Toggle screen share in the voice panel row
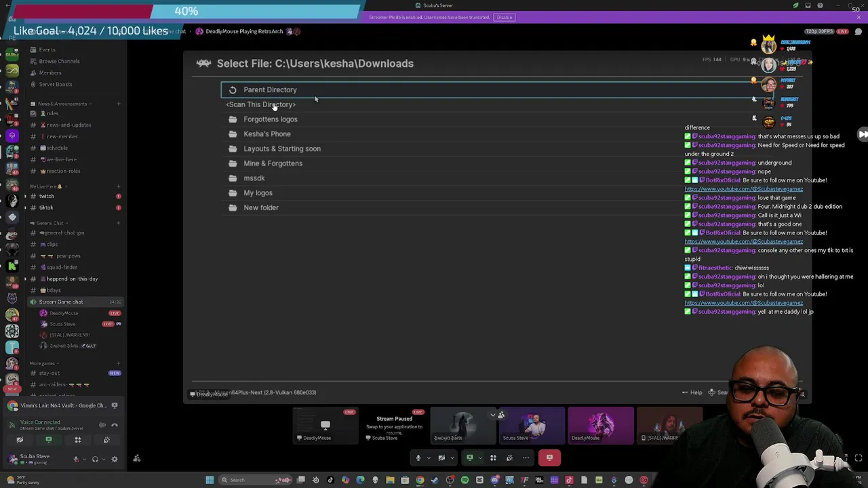Screen dimensions: 868x488 click(x=49, y=440)
